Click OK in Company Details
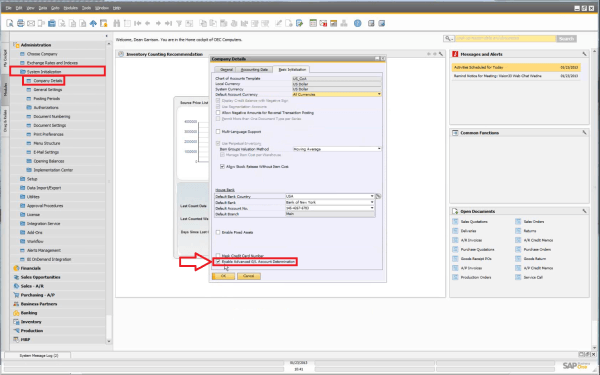 (x=223, y=276)
